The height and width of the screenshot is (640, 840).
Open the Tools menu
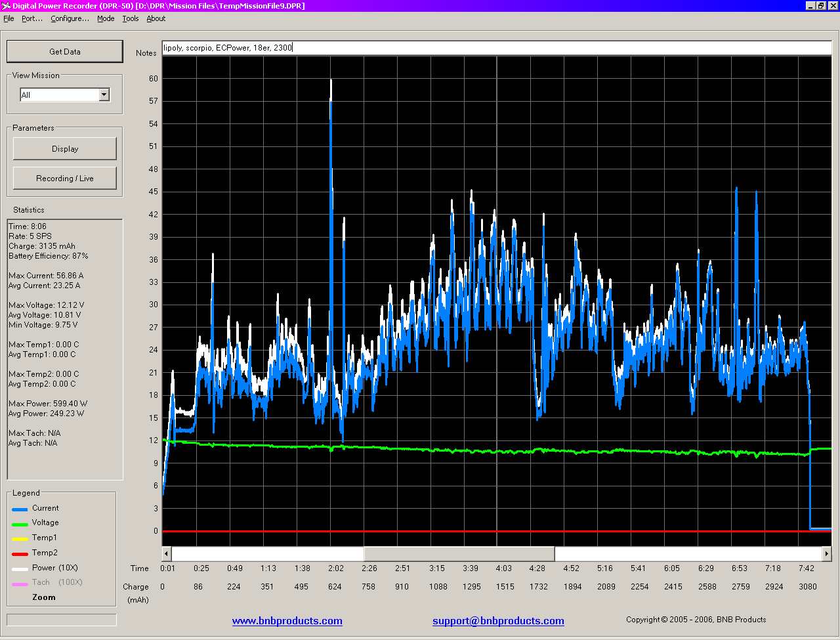(x=131, y=18)
